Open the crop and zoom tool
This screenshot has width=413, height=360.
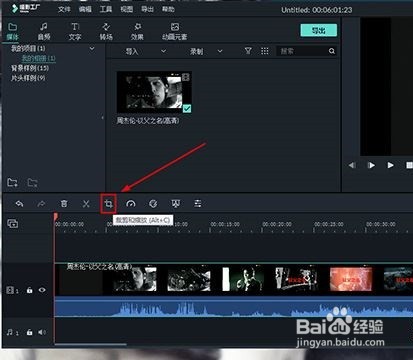[x=108, y=203]
